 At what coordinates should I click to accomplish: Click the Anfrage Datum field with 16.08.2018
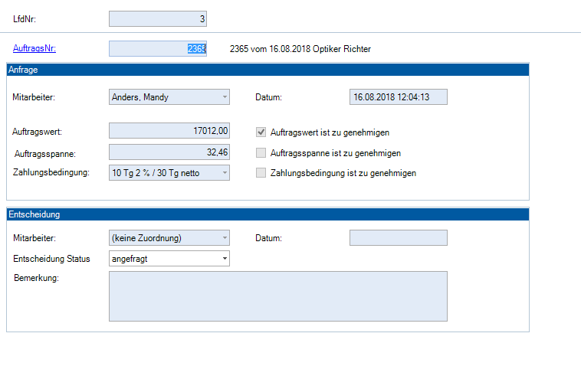(398, 97)
